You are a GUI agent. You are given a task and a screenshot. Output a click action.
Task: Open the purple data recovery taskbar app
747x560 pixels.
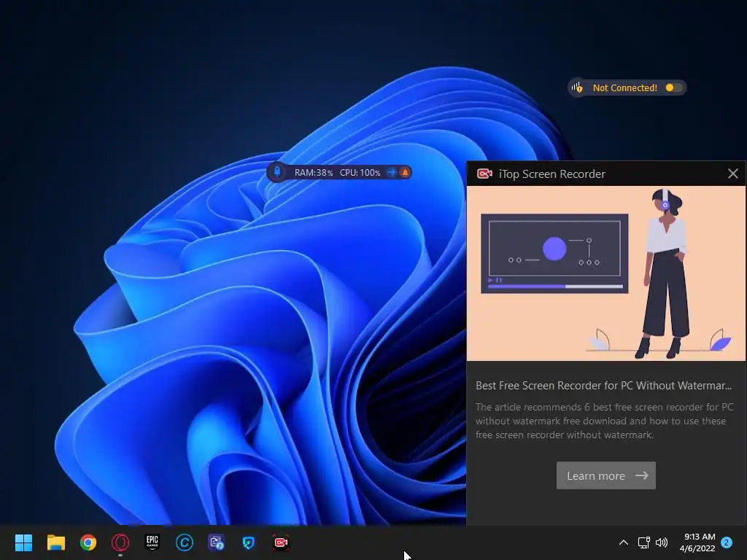pyautogui.click(x=216, y=542)
